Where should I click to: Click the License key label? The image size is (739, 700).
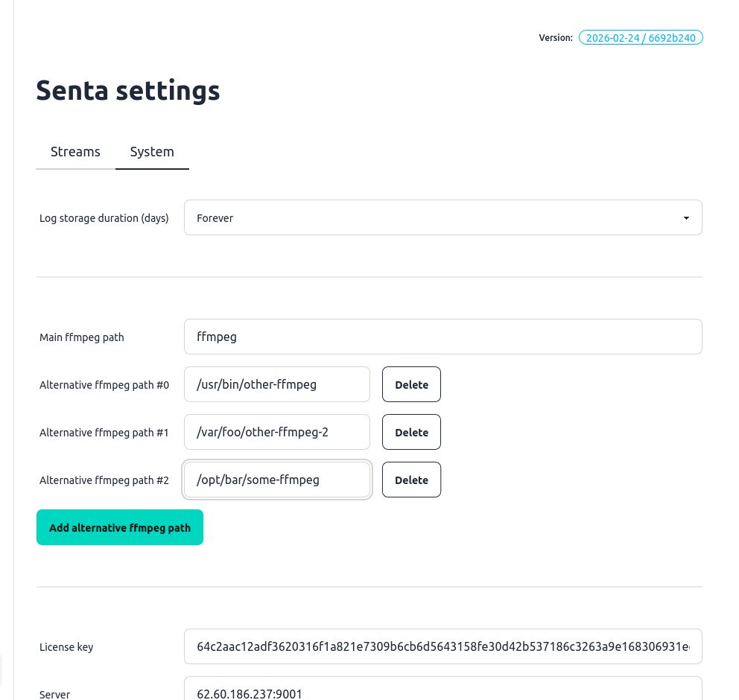coord(66,647)
